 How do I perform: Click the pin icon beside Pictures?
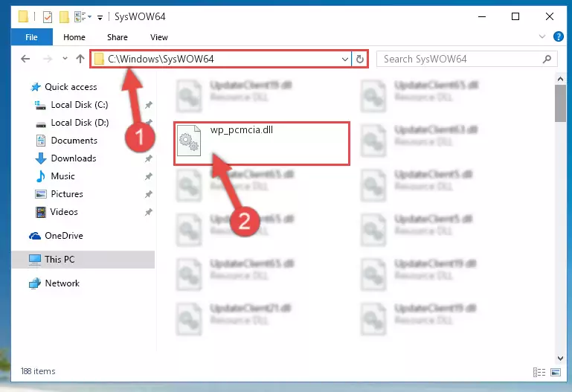tap(149, 194)
